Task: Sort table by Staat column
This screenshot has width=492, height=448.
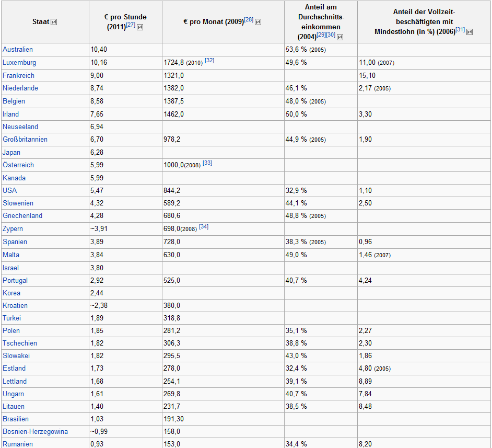Action: pos(54,22)
